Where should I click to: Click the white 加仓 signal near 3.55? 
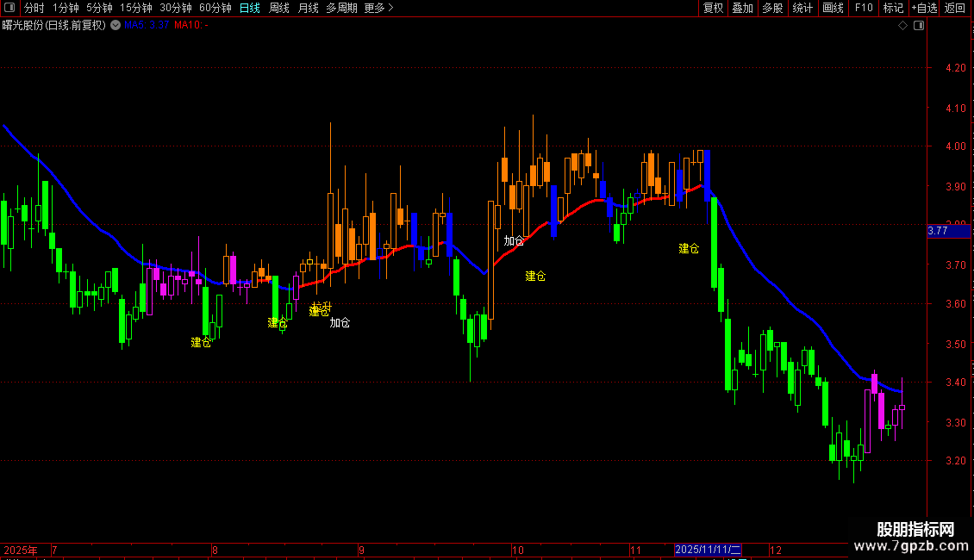[x=340, y=323]
